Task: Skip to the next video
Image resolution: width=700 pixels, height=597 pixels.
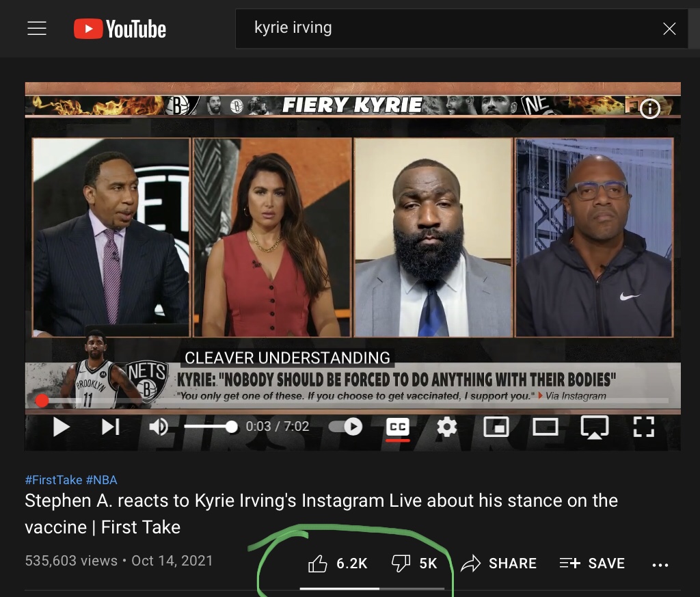Action: [110, 427]
